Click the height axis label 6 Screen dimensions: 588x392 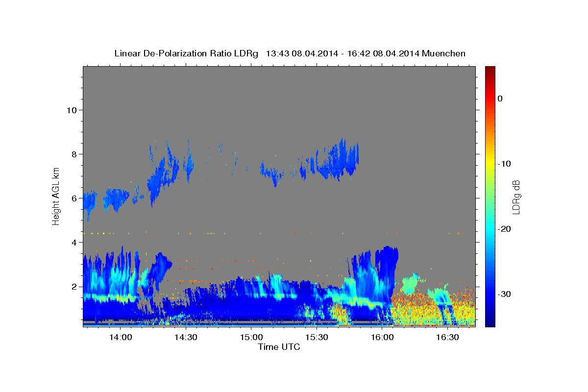pos(73,198)
